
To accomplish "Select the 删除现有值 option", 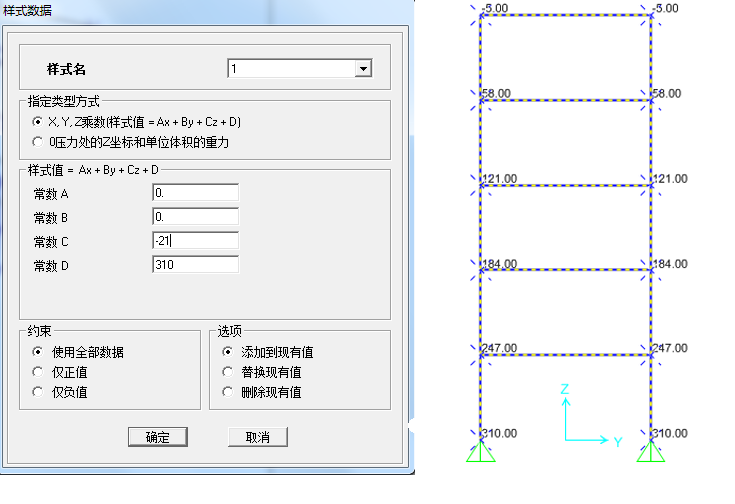I will click(227, 392).
